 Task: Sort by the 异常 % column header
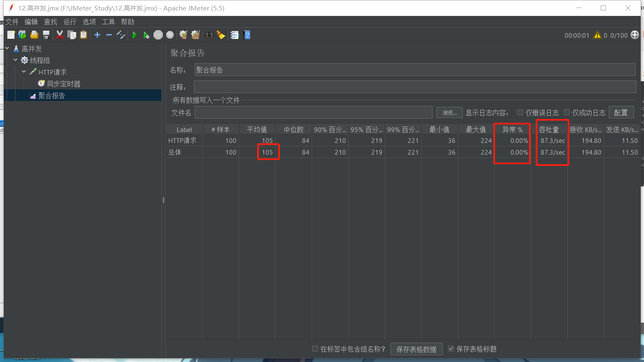[513, 129]
